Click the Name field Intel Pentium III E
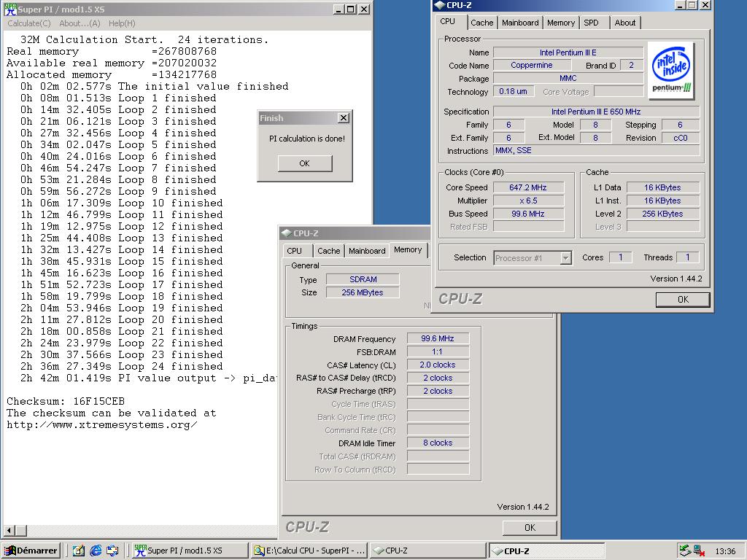Viewport: 747px width, 560px height. point(568,52)
